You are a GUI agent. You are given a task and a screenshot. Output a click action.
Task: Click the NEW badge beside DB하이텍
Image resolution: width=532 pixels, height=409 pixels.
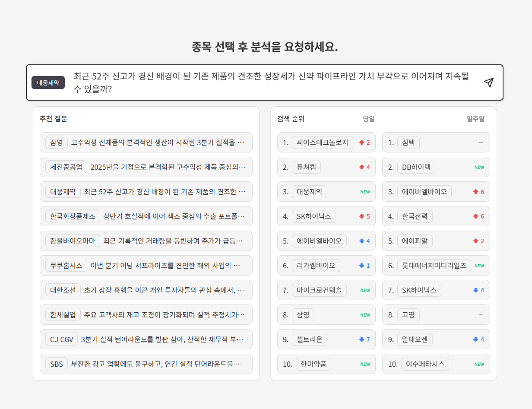click(x=479, y=167)
